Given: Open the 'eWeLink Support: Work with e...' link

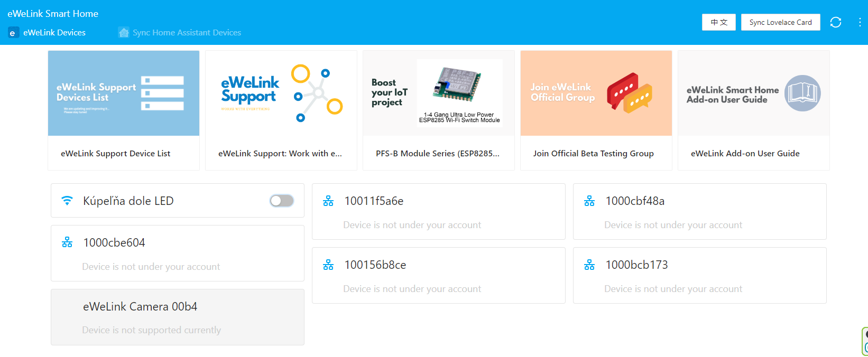Looking at the screenshot, I should coord(280,153).
